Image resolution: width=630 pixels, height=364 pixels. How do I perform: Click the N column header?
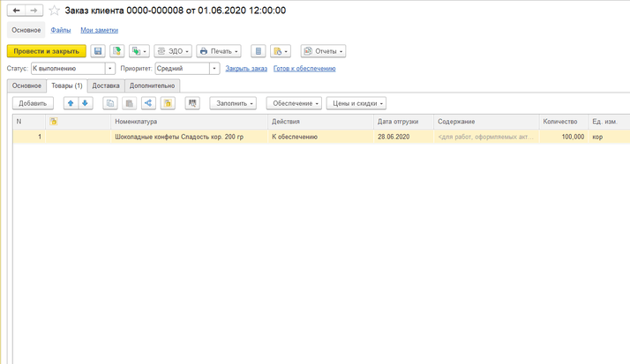(x=29, y=122)
